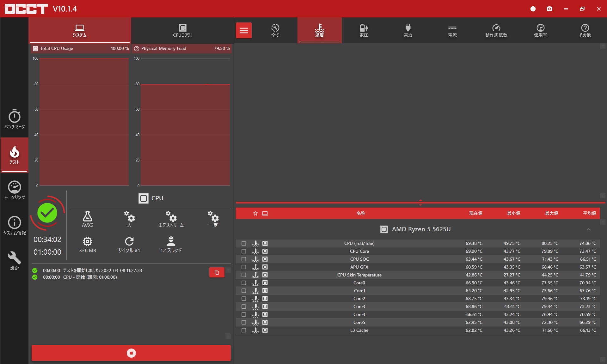The image size is (607, 364).
Task: Check the CPU SOC checkbox
Action: tap(244, 259)
